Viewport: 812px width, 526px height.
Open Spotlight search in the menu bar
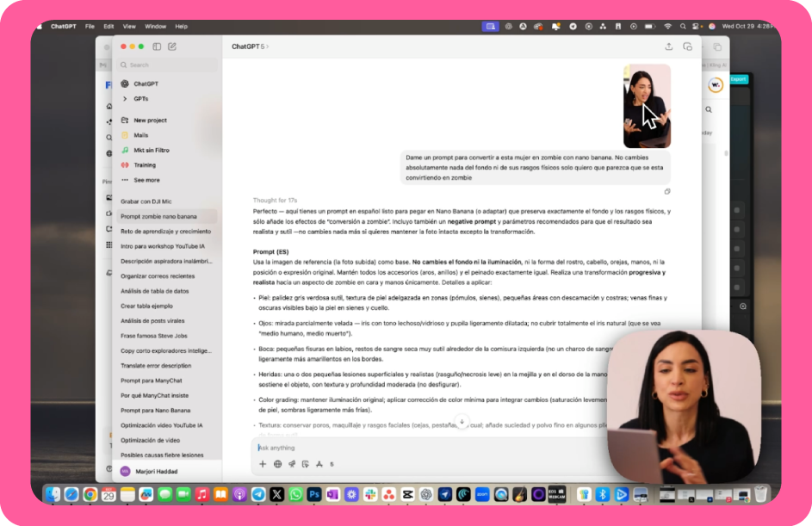tap(683, 27)
